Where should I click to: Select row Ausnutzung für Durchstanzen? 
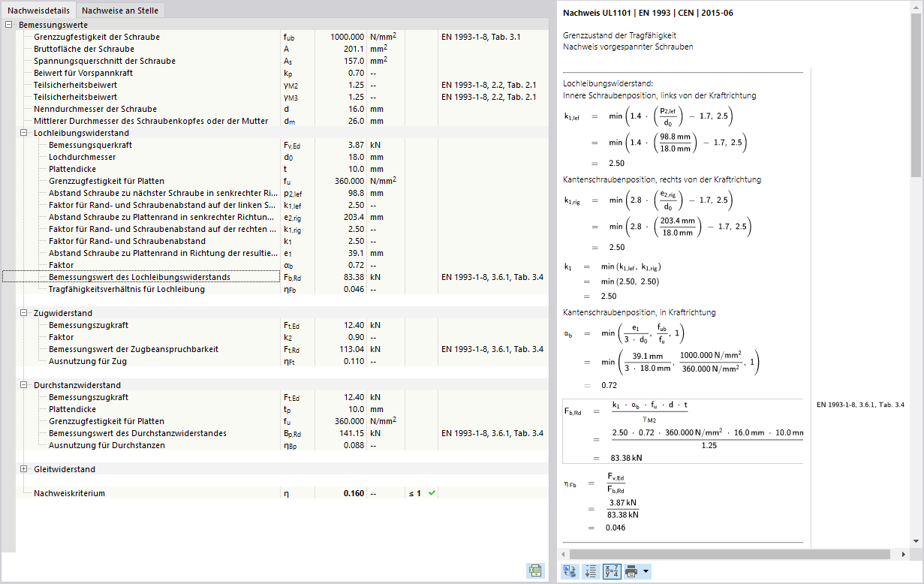(281, 445)
